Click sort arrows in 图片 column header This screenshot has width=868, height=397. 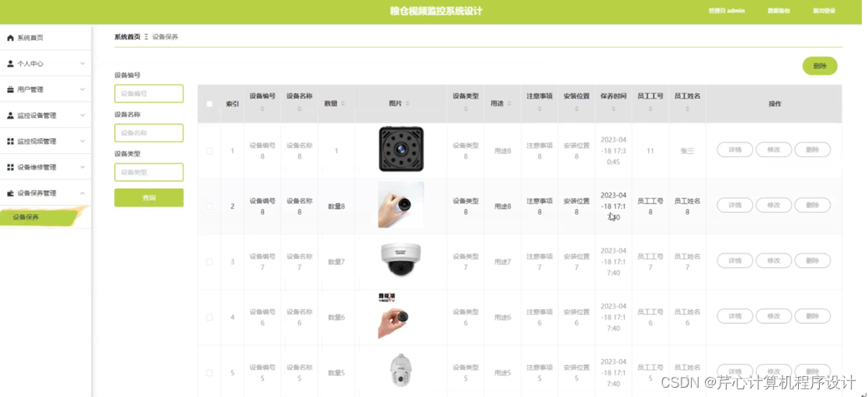pos(408,103)
